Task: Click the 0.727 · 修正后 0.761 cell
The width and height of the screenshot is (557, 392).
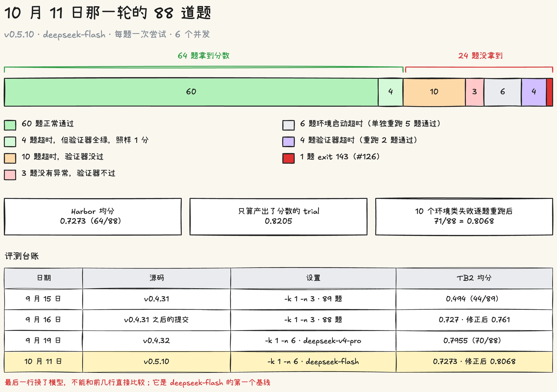Action: pos(474,320)
